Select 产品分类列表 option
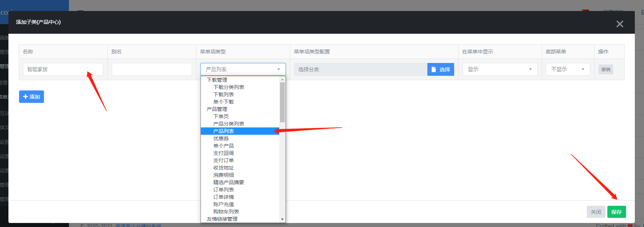 click(228, 124)
